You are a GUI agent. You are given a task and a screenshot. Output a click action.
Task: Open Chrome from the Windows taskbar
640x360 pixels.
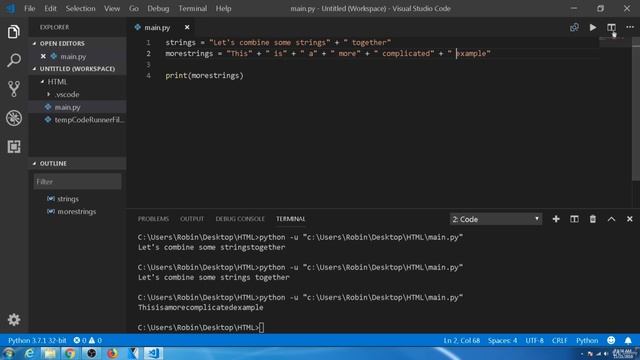click(x=70, y=353)
